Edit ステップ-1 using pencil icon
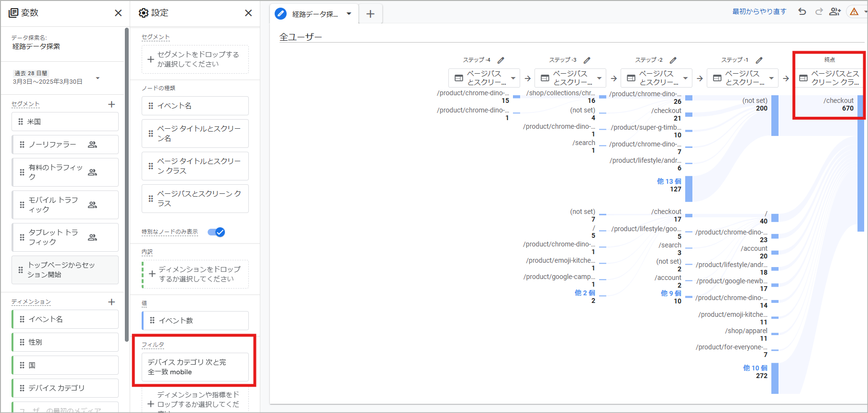The height and width of the screenshot is (413, 868). pyautogui.click(x=759, y=60)
